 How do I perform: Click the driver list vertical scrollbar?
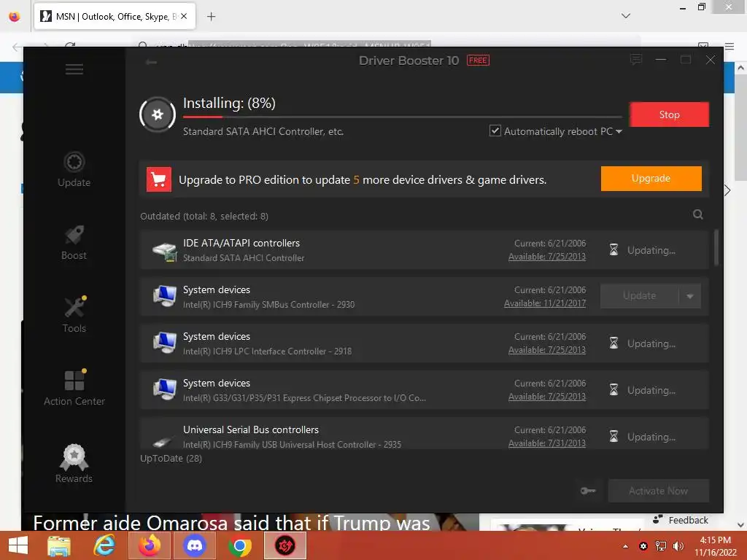[x=716, y=248]
